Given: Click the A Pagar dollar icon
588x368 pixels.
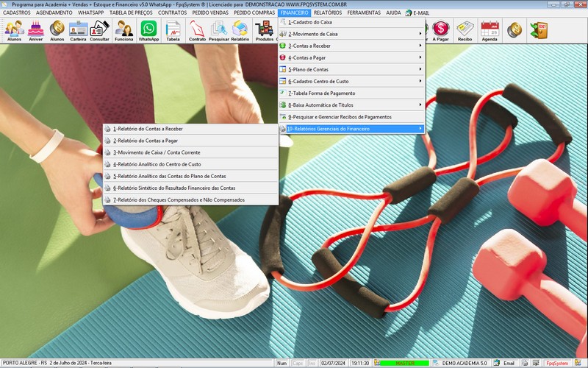Looking at the screenshot, I should click(440, 30).
